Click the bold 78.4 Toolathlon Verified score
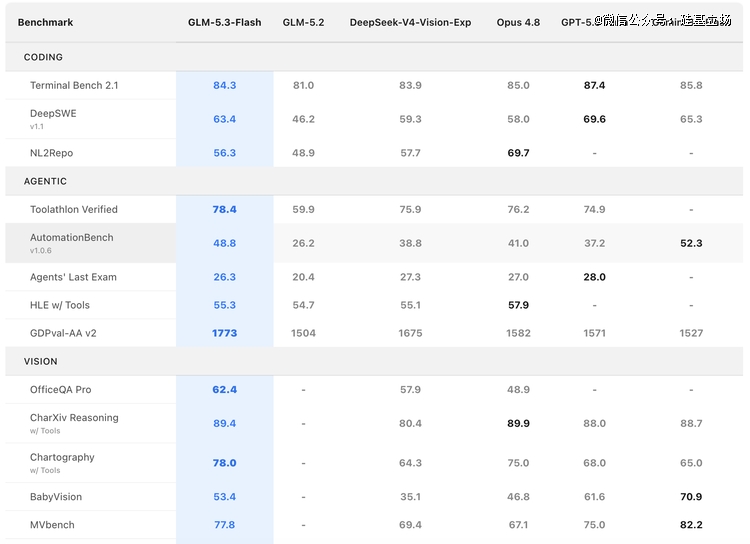 225,209
